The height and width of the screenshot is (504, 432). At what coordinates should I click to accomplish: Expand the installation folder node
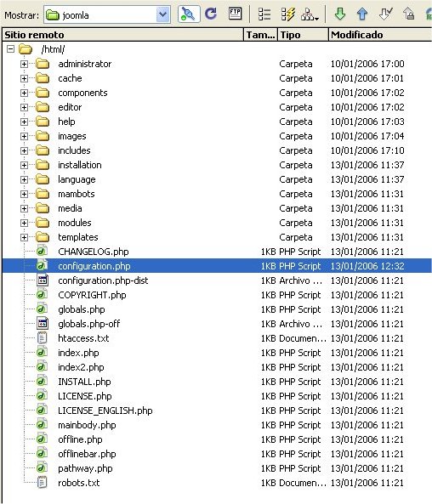click(x=24, y=165)
